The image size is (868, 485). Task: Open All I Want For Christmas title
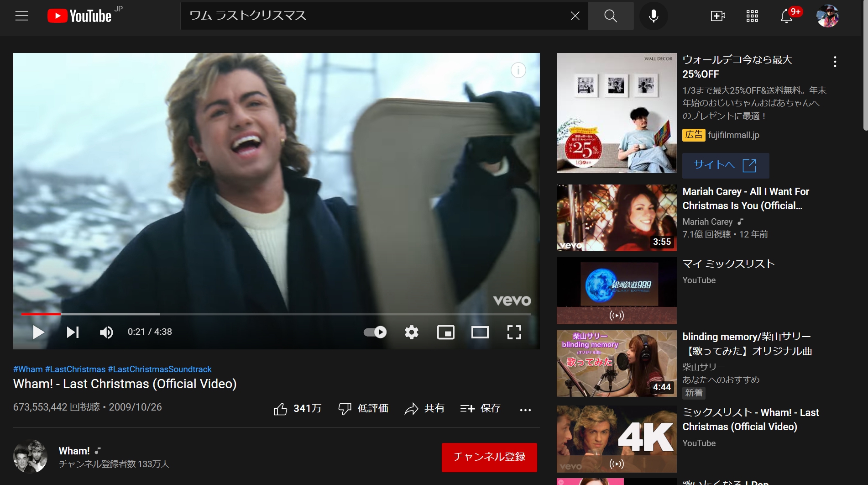click(x=746, y=199)
